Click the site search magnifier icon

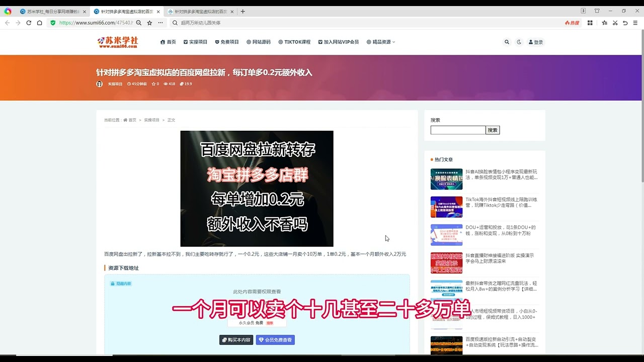coord(507,42)
